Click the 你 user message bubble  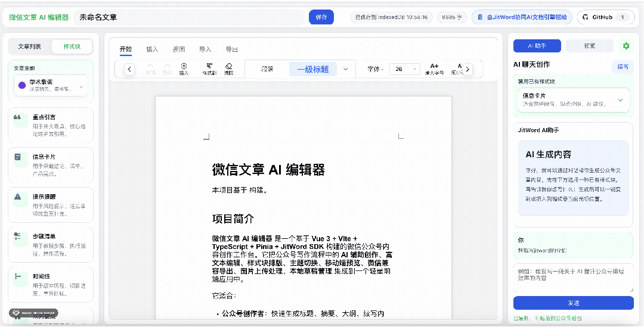(574, 245)
